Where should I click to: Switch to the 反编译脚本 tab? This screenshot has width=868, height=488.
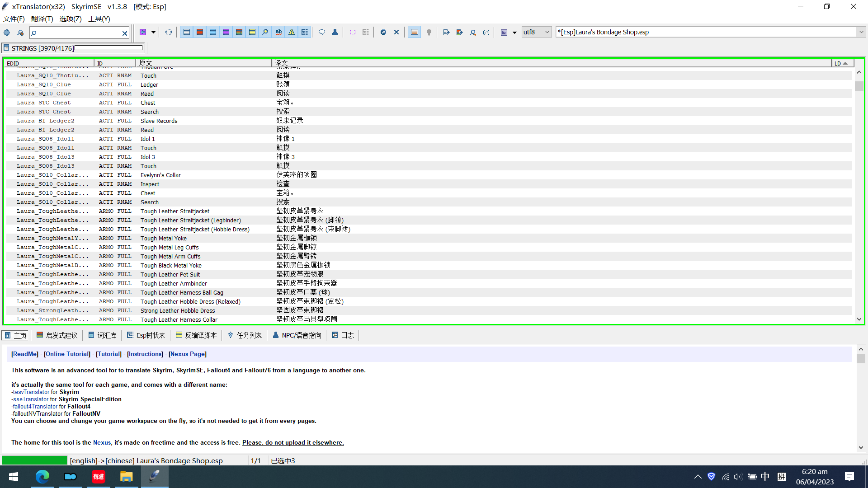point(197,335)
